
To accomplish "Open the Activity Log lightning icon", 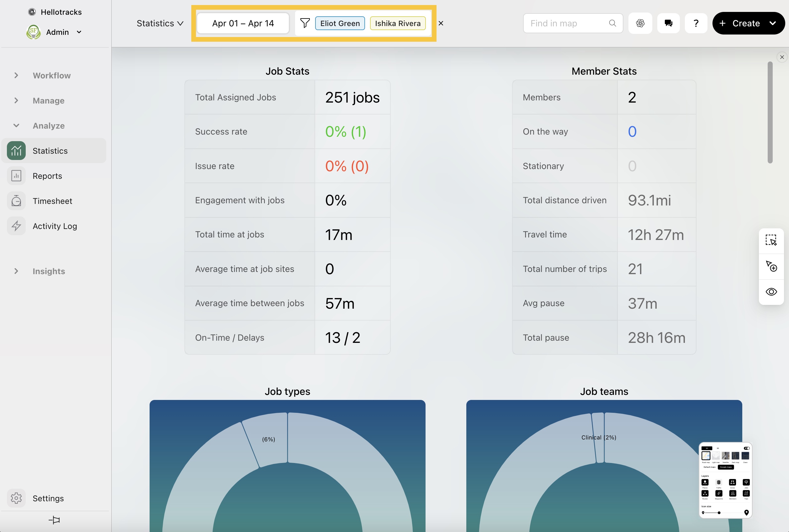I will coord(16,226).
